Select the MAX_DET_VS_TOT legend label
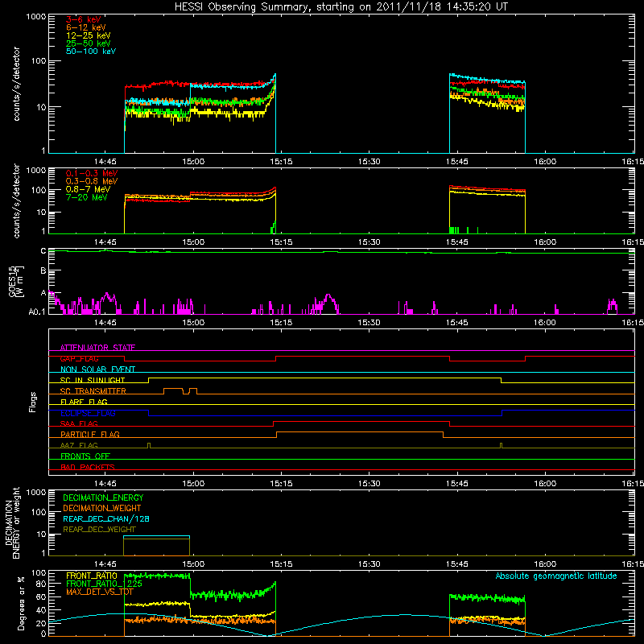Viewport: 644px width, 644px height. click(99, 592)
